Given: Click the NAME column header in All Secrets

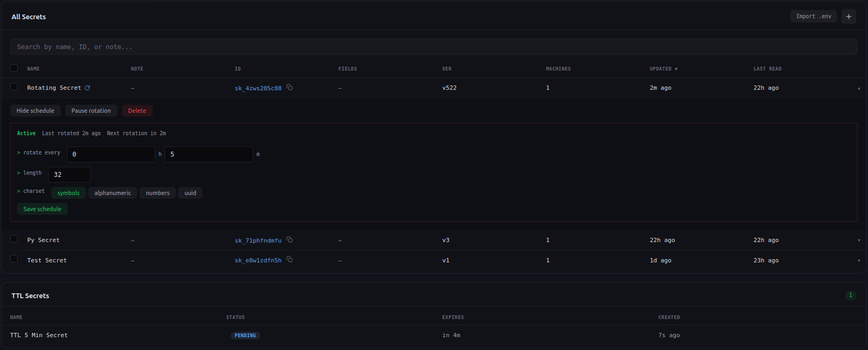Looking at the screenshot, I should pos(33,69).
